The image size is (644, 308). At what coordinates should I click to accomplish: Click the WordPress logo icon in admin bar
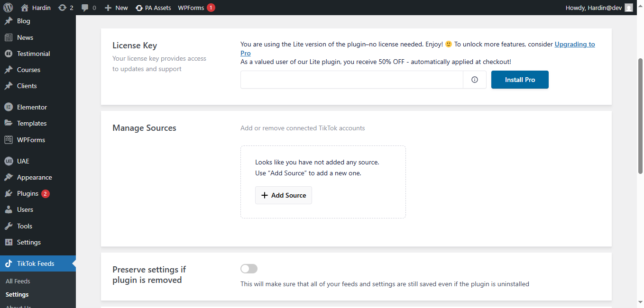pyautogui.click(x=8, y=8)
